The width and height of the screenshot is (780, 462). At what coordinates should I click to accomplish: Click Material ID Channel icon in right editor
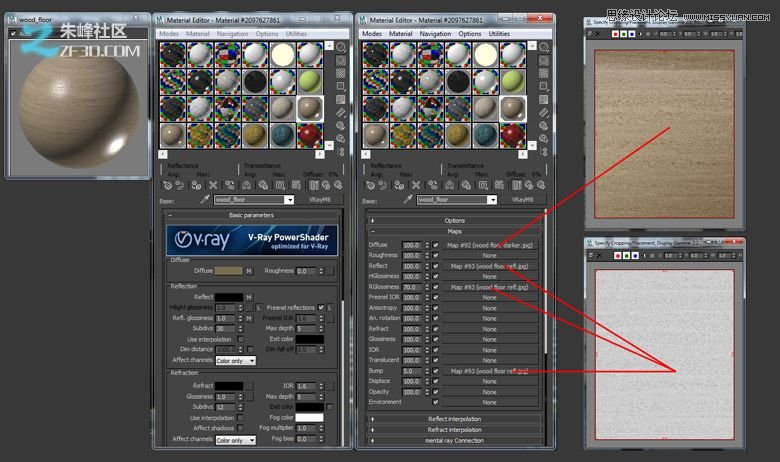tap(483, 185)
